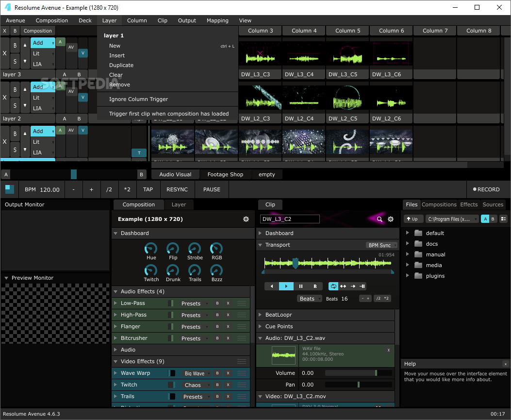Switch to the Effects tab
511x420 pixels.
(x=469, y=204)
